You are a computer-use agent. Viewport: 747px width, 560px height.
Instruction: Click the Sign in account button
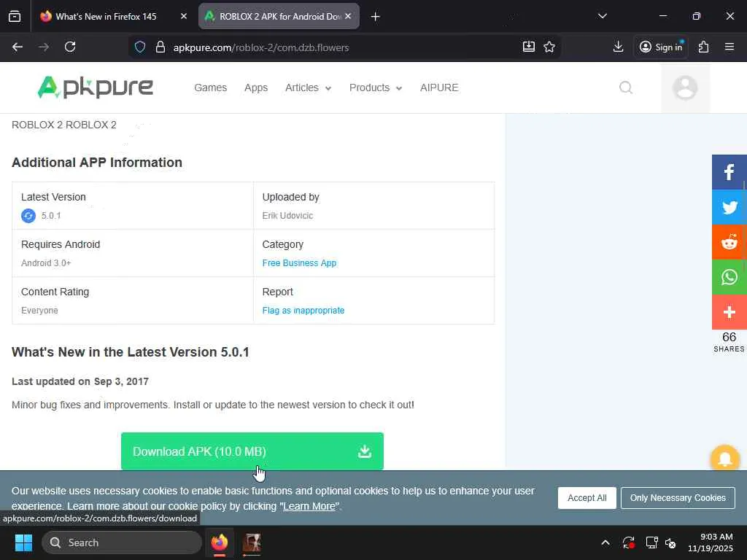pyautogui.click(x=661, y=47)
